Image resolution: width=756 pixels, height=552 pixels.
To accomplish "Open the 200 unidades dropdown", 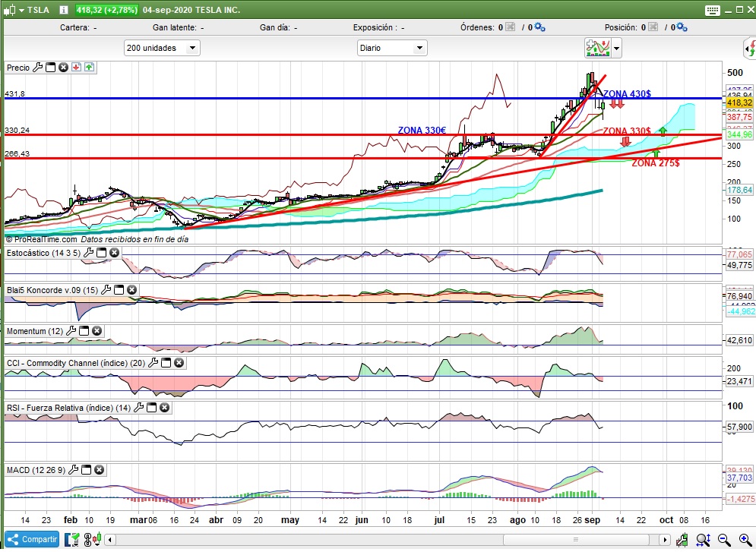I will coord(162,48).
